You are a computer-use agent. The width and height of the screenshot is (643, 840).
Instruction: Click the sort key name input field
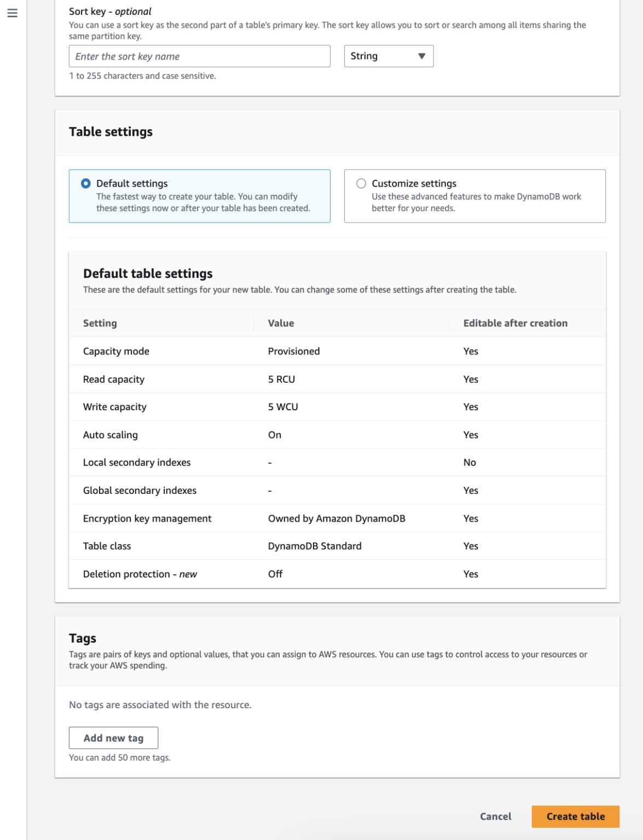[199, 56]
